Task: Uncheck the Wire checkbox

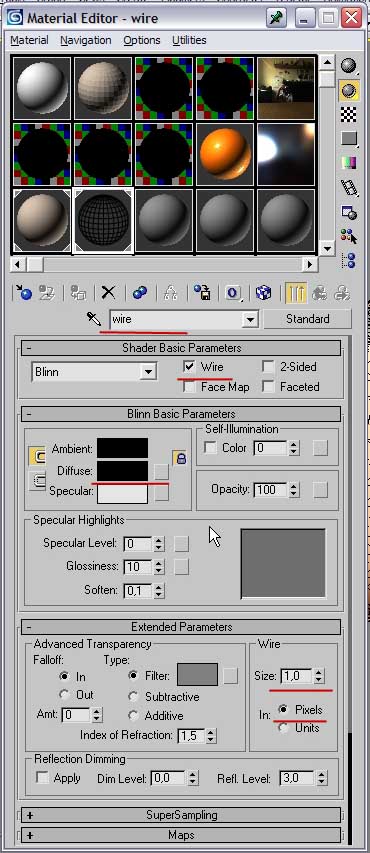Action: pyautogui.click(x=189, y=367)
